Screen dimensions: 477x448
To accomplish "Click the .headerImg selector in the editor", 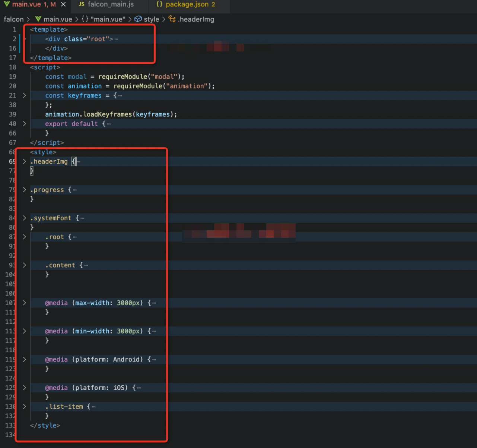I will point(49,161).
